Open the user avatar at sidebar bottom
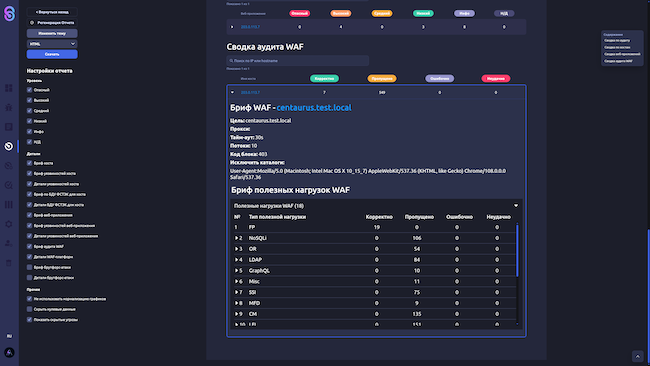Screen dimensions: 650x366 pyautogui.click(x=9, y=352)
